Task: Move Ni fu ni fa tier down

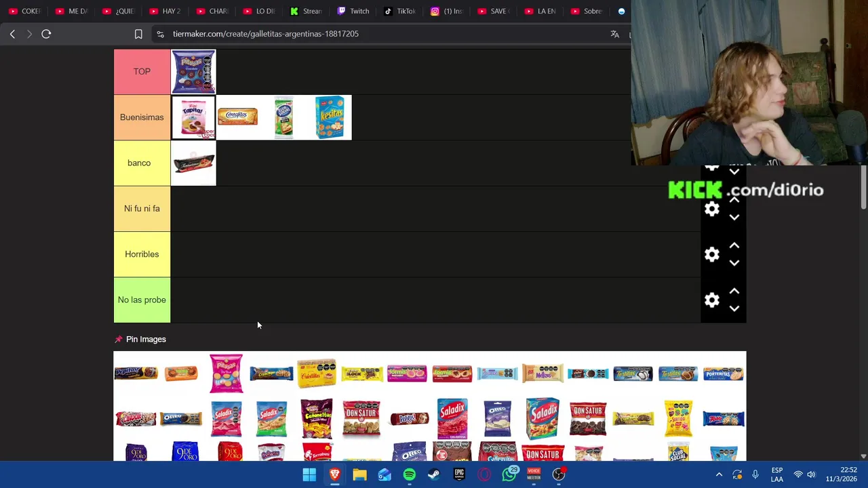Action: point(734,218)
